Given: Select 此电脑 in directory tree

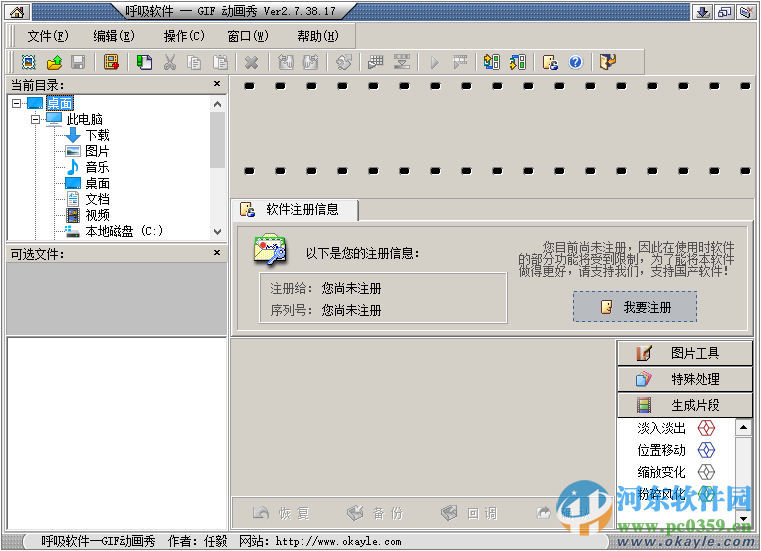Looking at the screenshot, I should 84,119.
